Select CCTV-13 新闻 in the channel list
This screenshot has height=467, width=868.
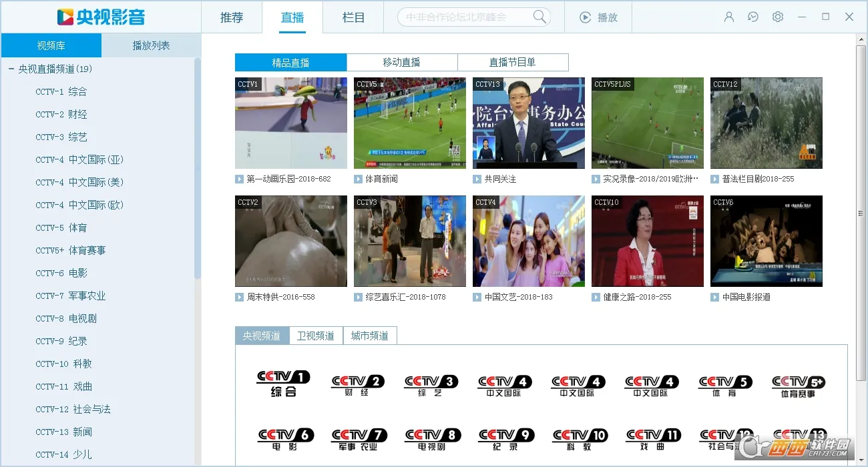(x=64, y=432)
